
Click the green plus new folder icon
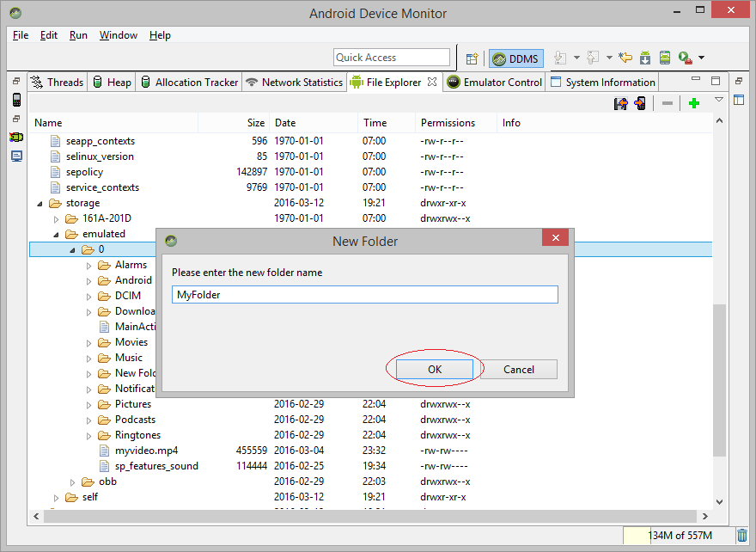coord(694,103)
